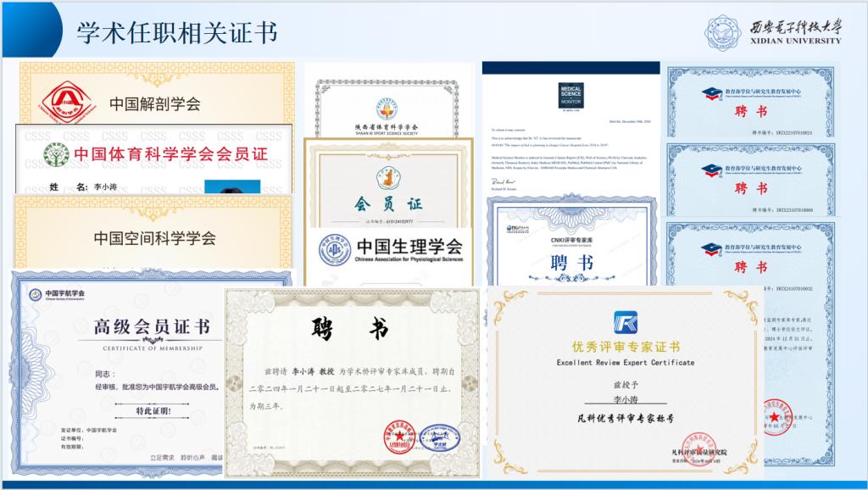Click the Excellent Review Expert Certificate text

(x=626, y=363)
